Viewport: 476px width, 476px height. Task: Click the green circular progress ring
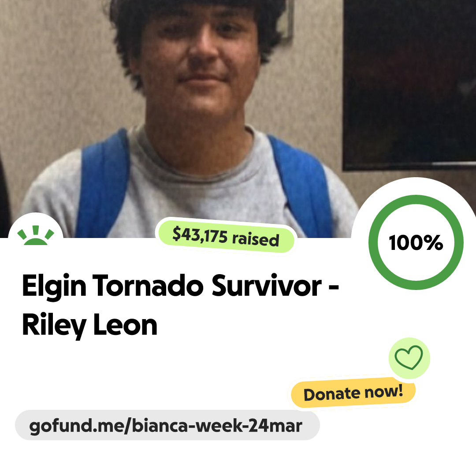(416, 242)
